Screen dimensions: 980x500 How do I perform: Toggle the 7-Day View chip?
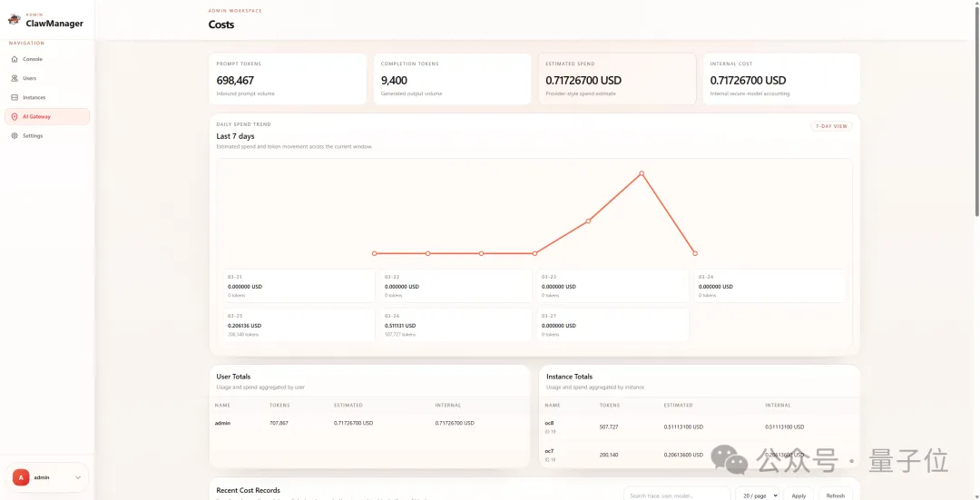[831, 126]
